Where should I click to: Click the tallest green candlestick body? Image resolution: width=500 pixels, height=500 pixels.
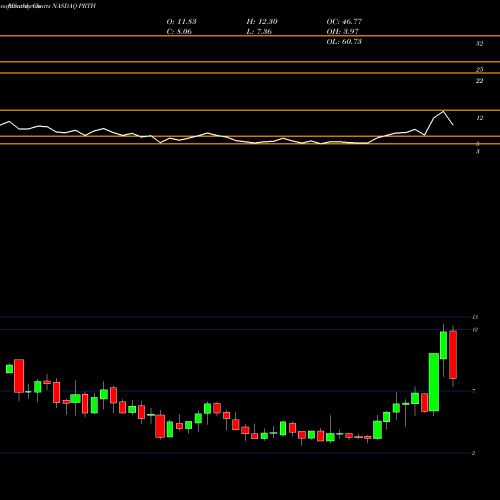(434, 382)
